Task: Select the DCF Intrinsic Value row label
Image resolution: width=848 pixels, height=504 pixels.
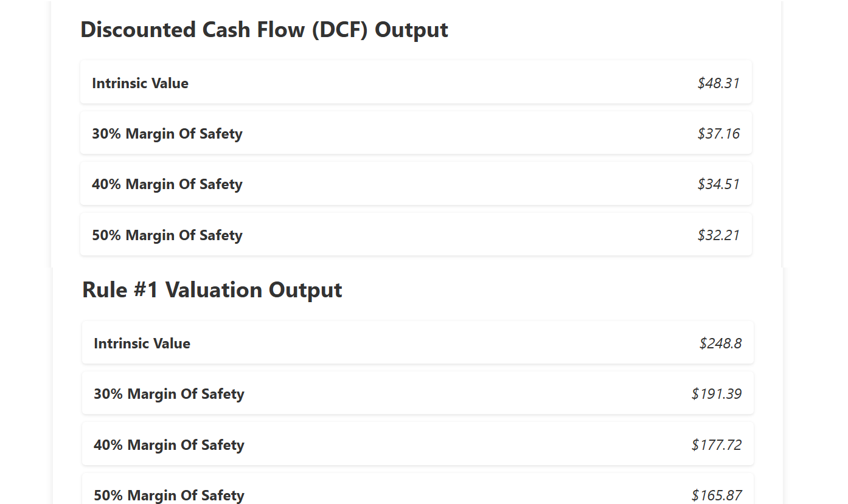Action: [x=140, y=83]
